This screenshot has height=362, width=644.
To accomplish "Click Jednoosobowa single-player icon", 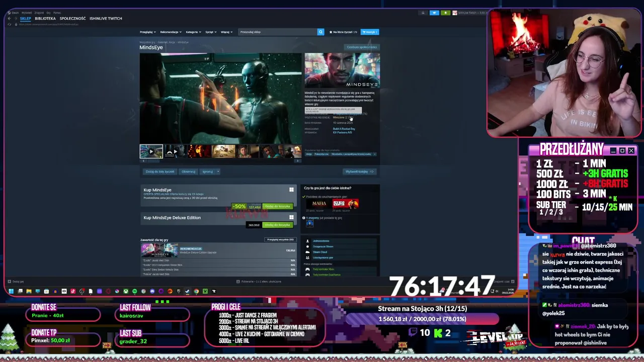I will [x=307, y=241].
